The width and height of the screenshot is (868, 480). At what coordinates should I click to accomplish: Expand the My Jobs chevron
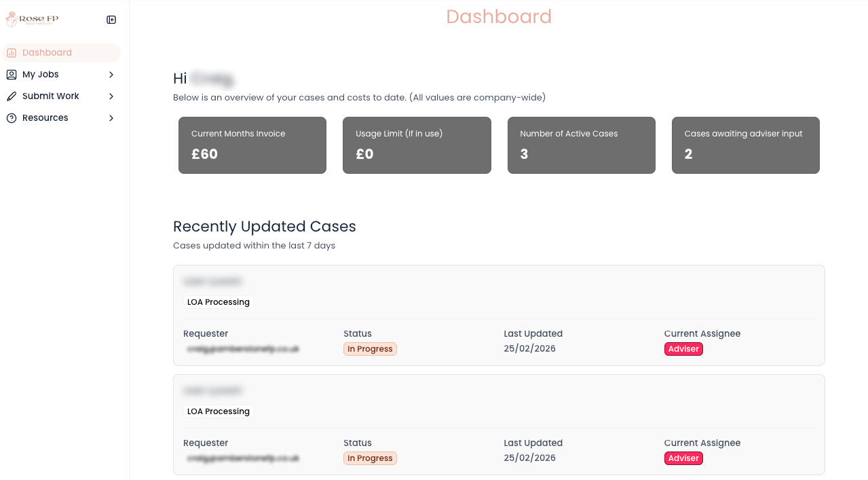click(111, 75)
